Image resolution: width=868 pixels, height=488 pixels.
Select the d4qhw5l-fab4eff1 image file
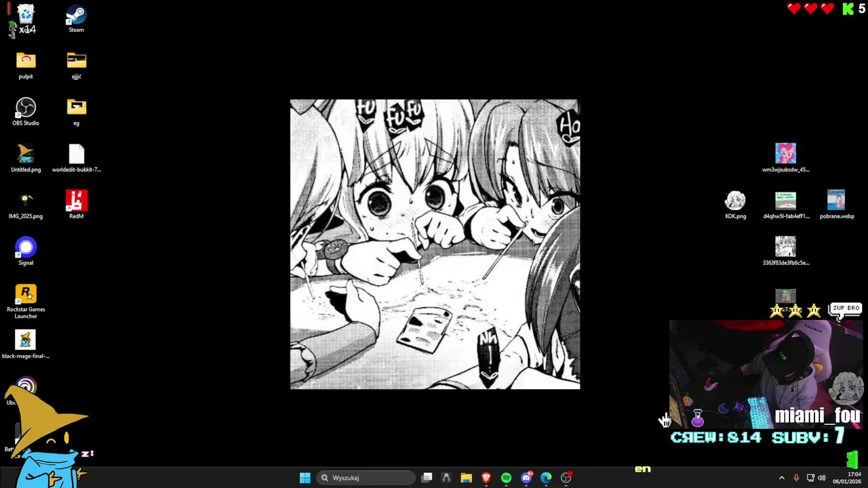coord(785,205)
